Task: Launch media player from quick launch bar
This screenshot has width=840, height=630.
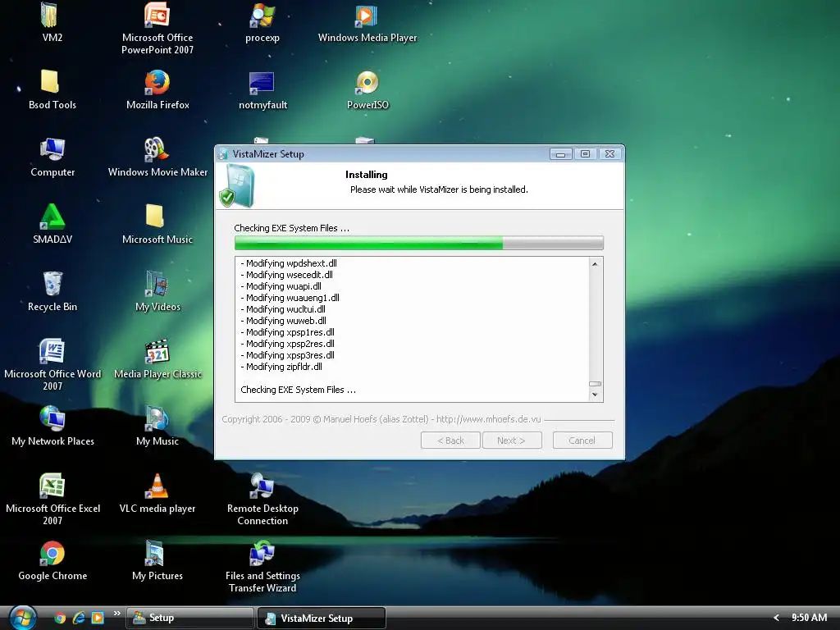Action: pyautogui.click(x=98, y=618)
